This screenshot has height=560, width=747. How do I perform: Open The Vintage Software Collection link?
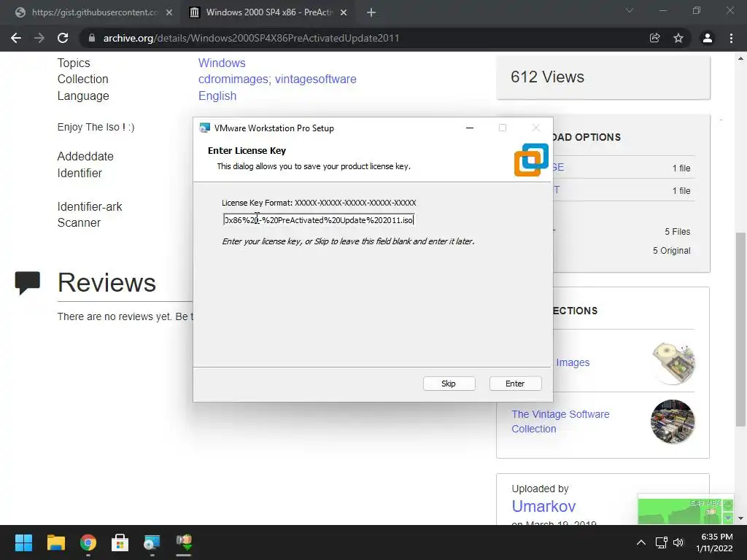[560, 421]
